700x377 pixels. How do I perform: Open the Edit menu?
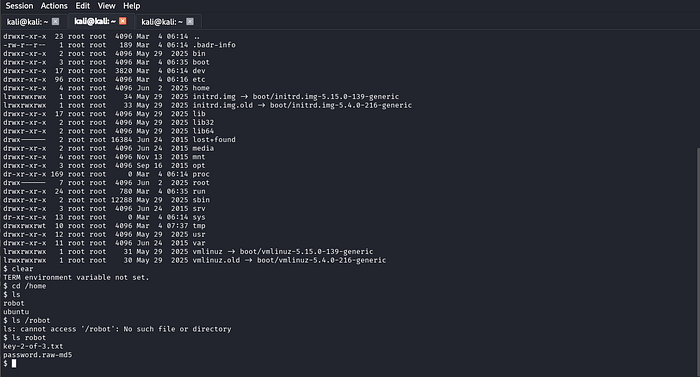coord(83,6)
